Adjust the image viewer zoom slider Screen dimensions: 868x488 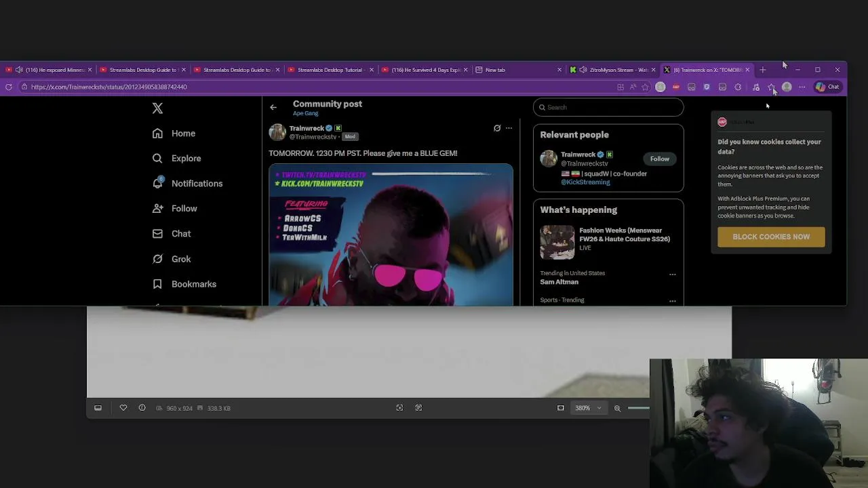tap(639, 408)
